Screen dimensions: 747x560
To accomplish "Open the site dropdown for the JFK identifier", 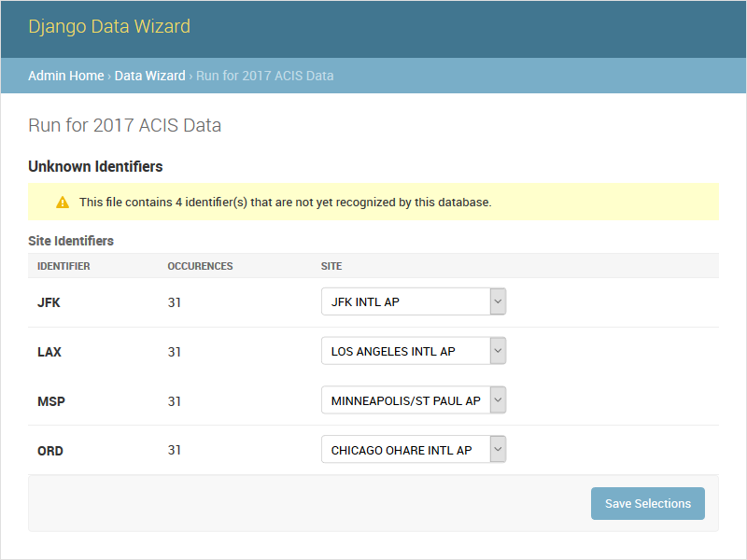I will [411, 301].
